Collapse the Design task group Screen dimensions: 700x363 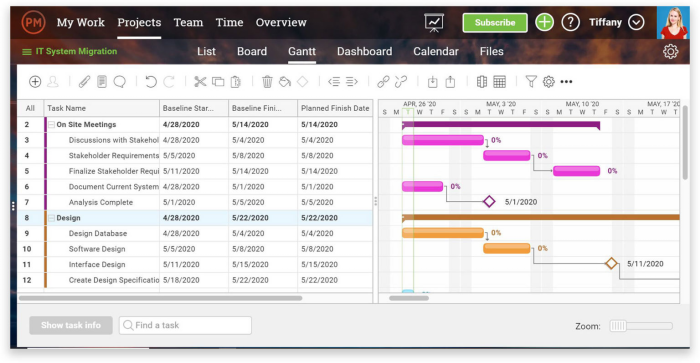coord(51,218)
